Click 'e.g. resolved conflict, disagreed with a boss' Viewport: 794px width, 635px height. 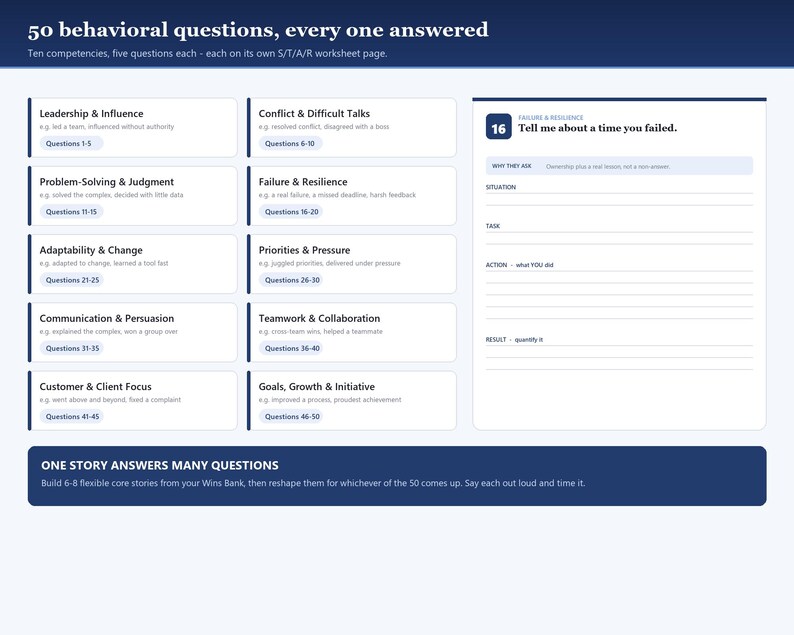(x=324, y=127)
